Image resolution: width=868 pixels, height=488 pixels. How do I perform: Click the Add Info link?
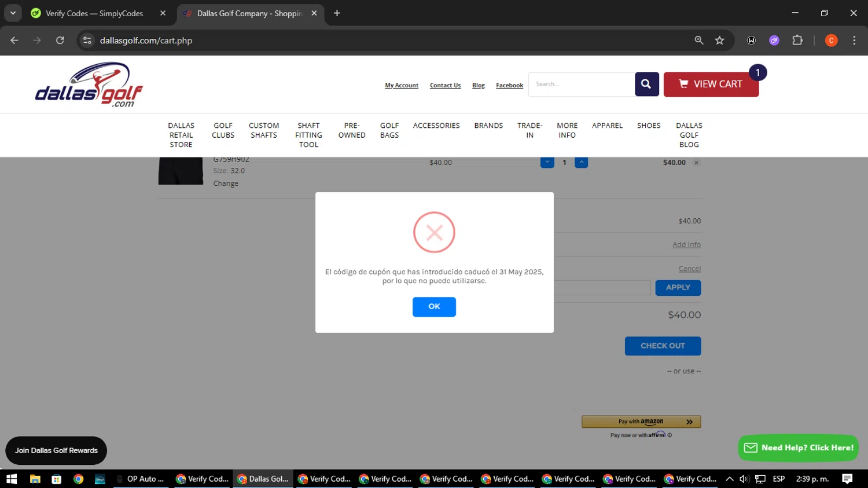tap(686, 245)
